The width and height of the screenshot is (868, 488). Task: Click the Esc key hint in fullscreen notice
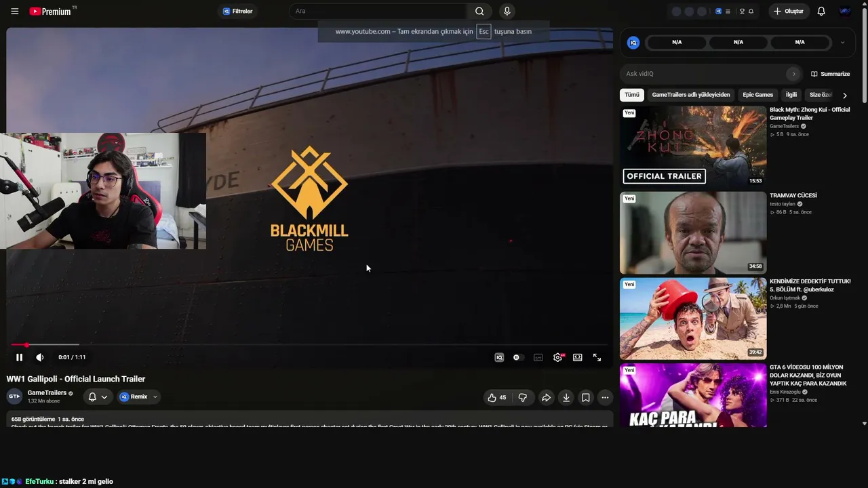click(484, 31)
